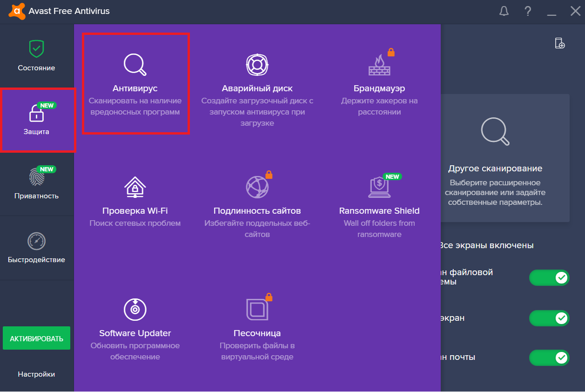The height and width of the screenshot is (392, 585).
Task: Click 'Держите хакеров на расстоянии' description
Action: (379, 107)
